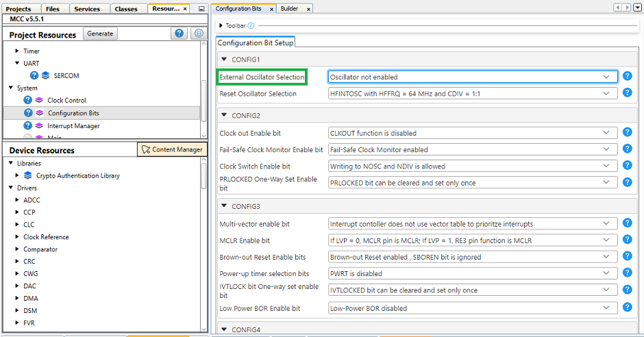This screenshot has width=644, height=337.
Task: Switch to the Classes tab
Action: point(126,9)
